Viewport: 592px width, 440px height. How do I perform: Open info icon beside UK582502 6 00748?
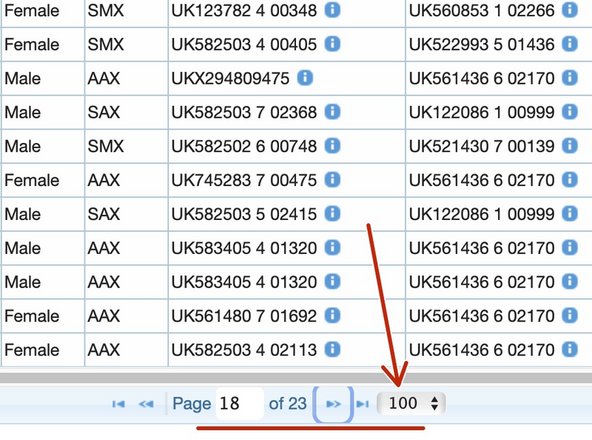click(x=333, y=146)
